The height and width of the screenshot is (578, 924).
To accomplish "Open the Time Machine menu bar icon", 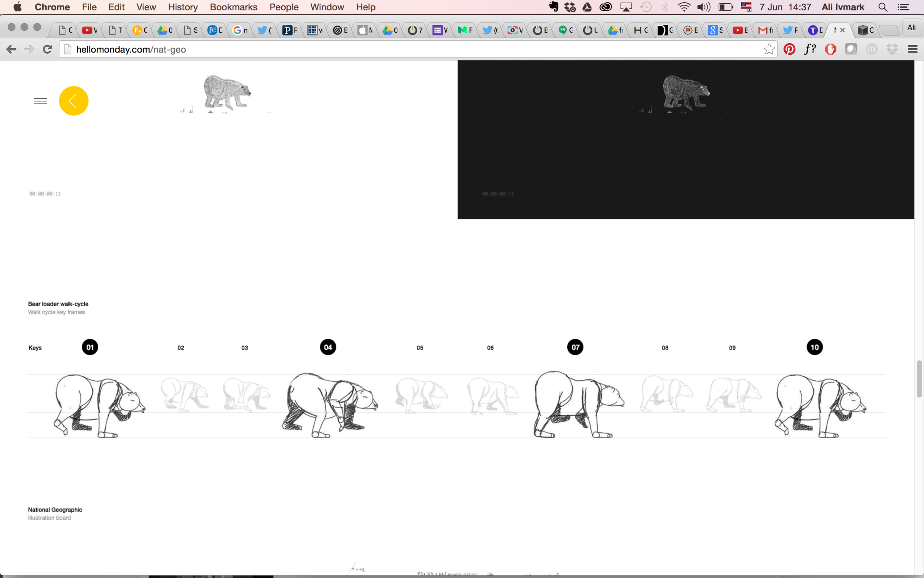I will (x=646, y=7).
